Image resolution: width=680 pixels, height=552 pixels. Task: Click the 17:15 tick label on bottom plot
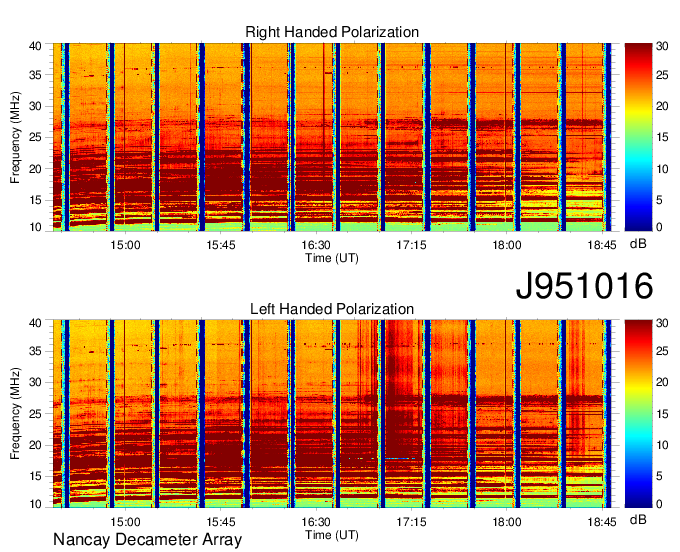click(x=411, y=522)
